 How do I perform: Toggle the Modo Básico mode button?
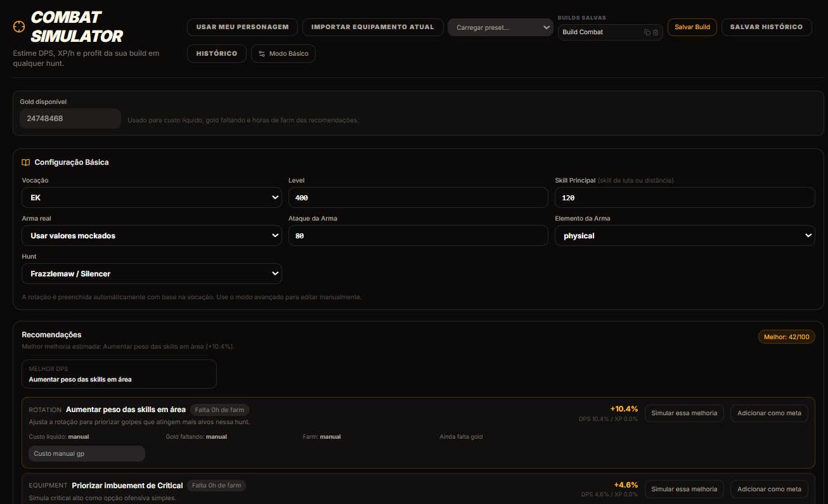tap(283, 54)
